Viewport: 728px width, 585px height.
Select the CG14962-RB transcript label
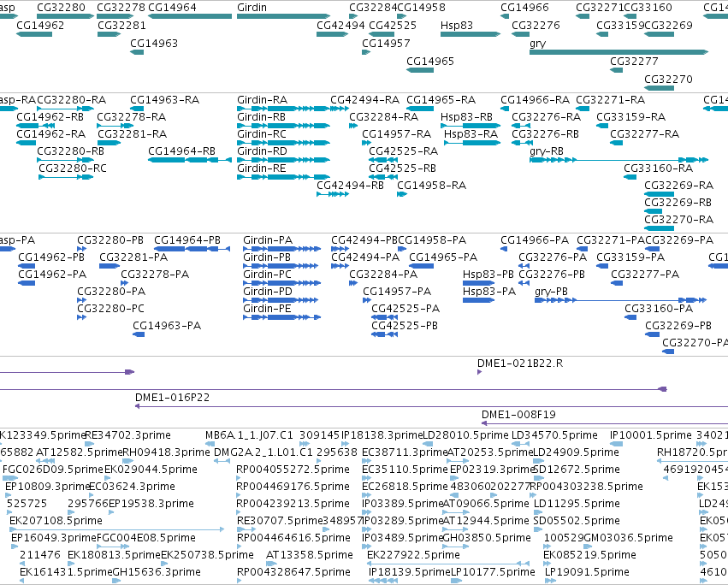click(50, 117)
